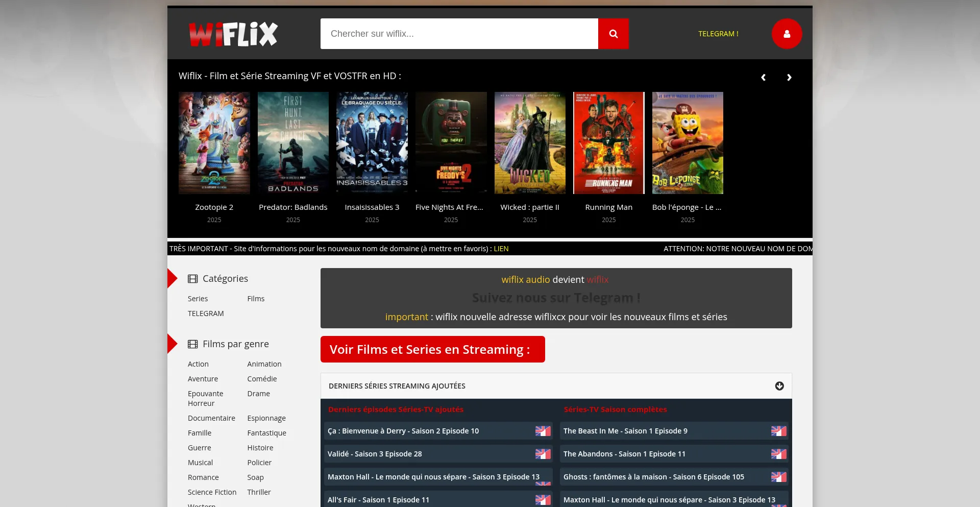
Task: Click the flag icon for The Abandons
Action: (779, 454)
